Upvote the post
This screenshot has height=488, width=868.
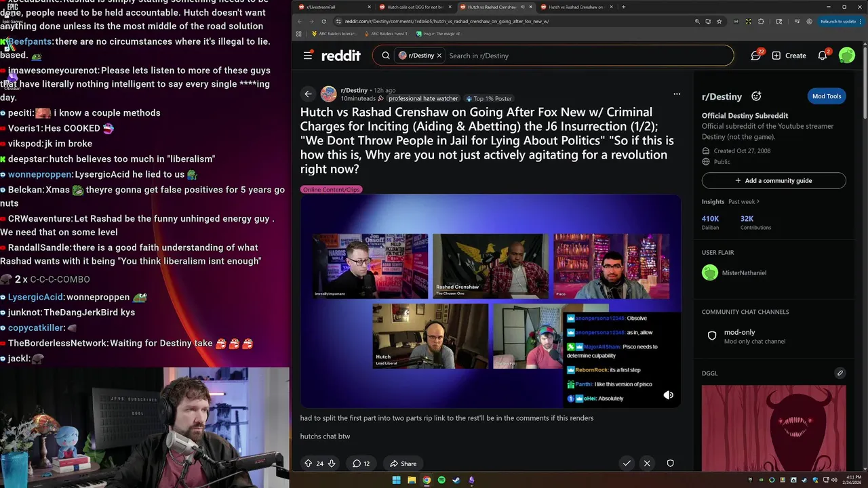(x=309, y=464)
